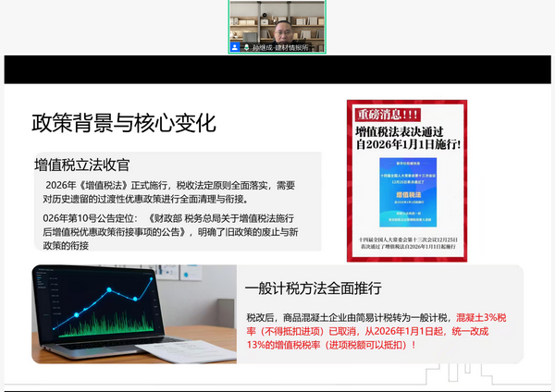Click the blue participant avatar icon

(x=236, y=46)
